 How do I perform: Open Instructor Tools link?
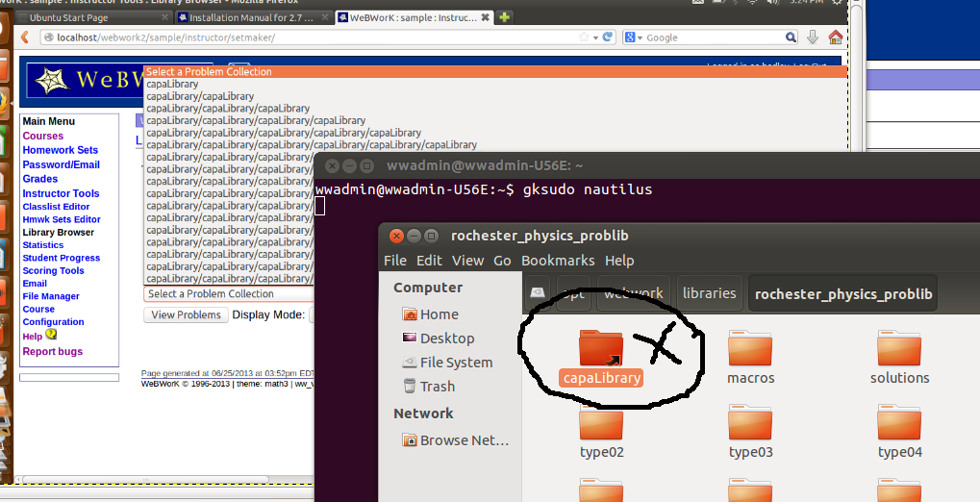pyautogui.click(x=62, y=194)
